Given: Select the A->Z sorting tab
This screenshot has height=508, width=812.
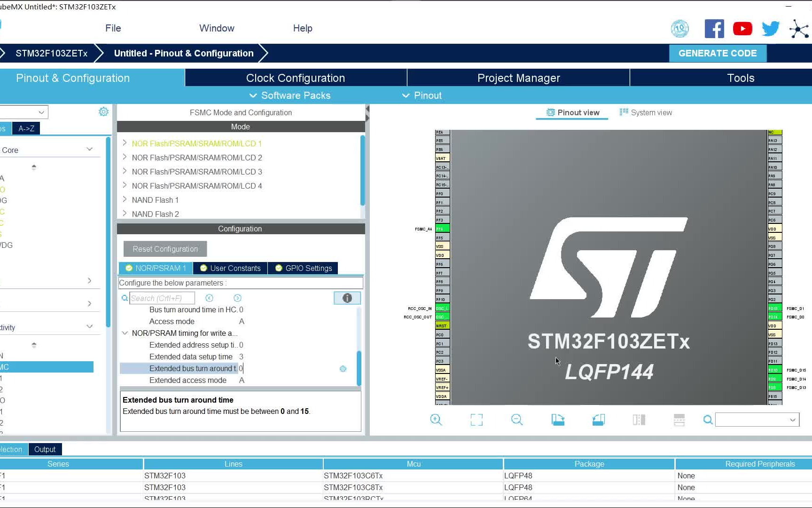Looking at the screenshot, I should click(x=26, y=128).
